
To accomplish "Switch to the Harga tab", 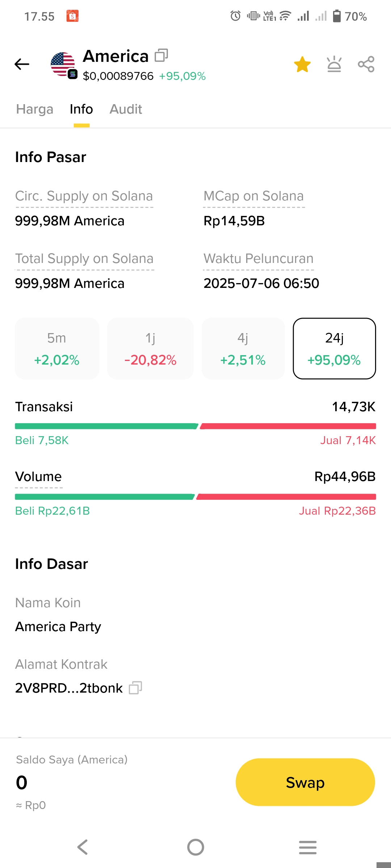I will click(35, 109).
